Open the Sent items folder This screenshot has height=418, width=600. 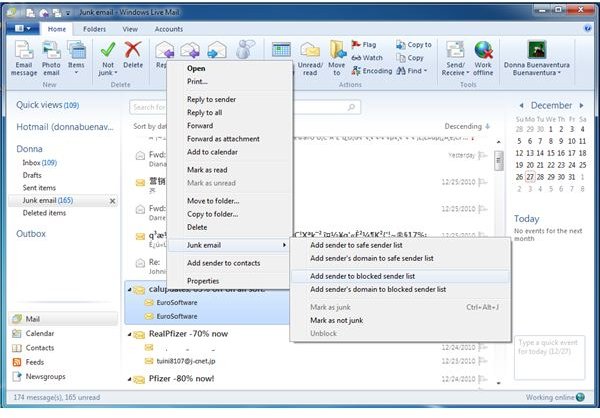pos(39,188)
